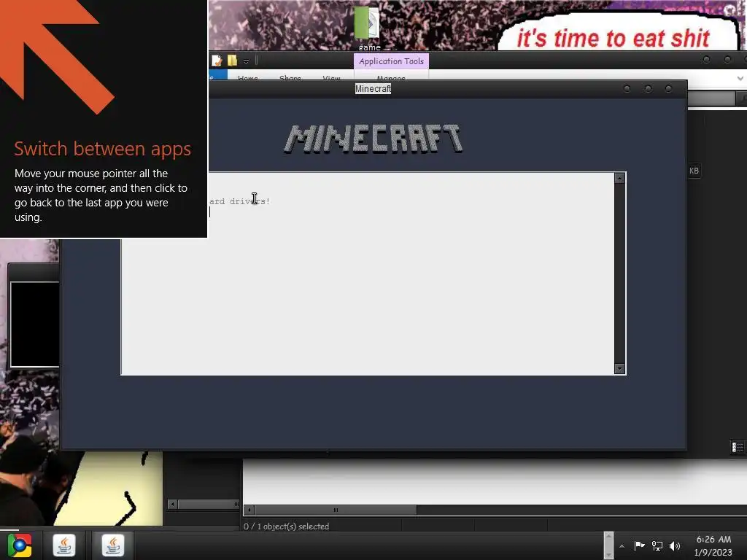This screenshot has width=747, height=560.
Task: Click left arrow of Explorer file list scrollbar
Action: tap(249, 510)
